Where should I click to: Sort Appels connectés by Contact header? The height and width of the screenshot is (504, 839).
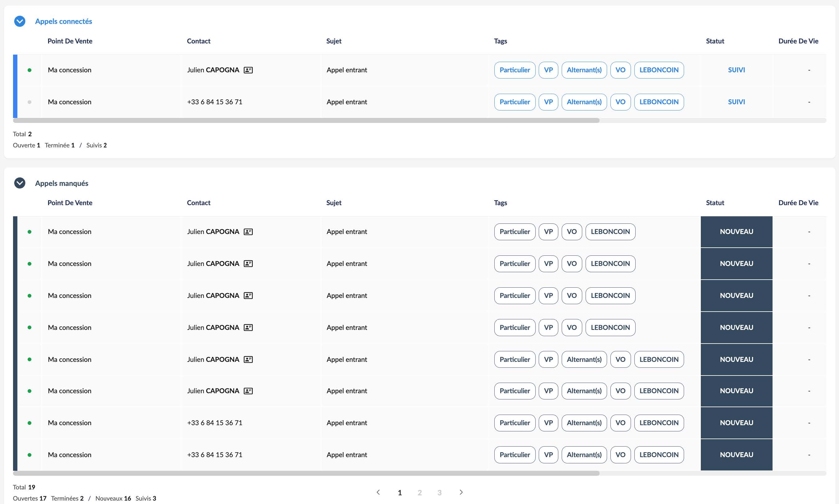coord(199,41)
